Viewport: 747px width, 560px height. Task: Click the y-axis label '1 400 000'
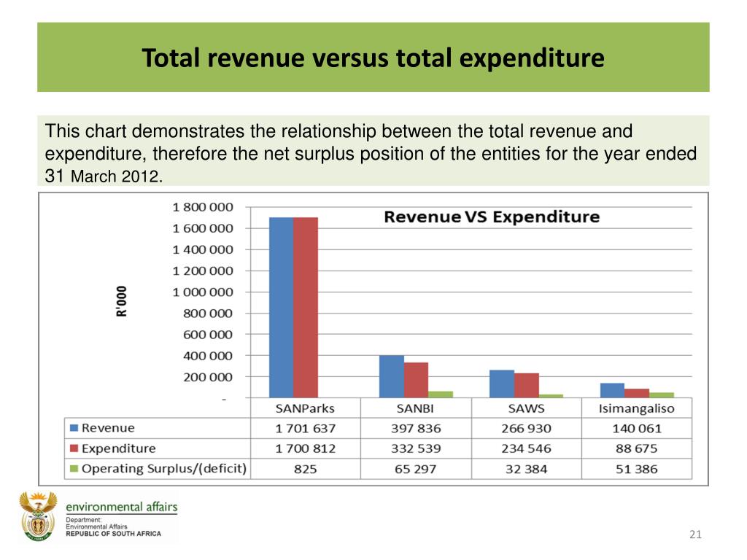tap(203, 249)
